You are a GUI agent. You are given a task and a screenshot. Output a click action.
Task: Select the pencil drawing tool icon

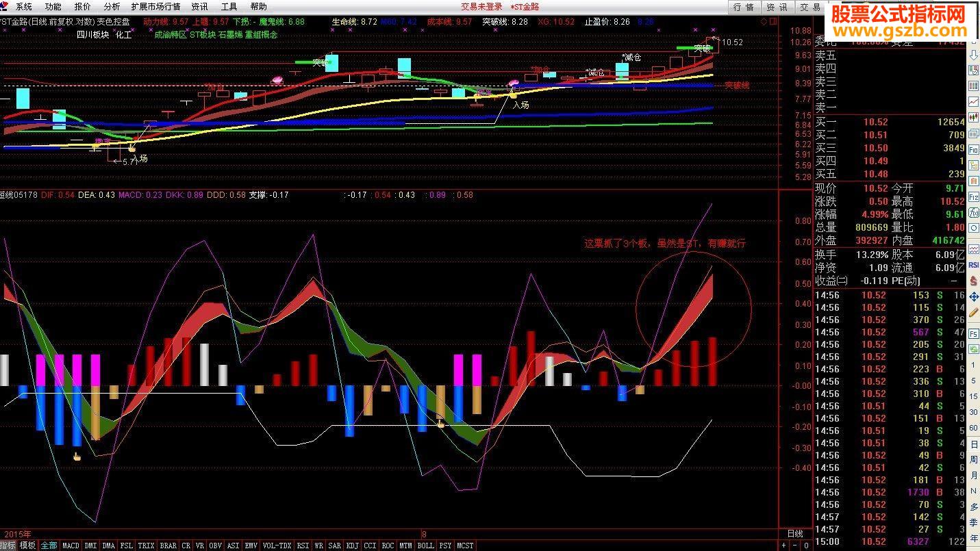pyautogui.click(x=974, y=313)
